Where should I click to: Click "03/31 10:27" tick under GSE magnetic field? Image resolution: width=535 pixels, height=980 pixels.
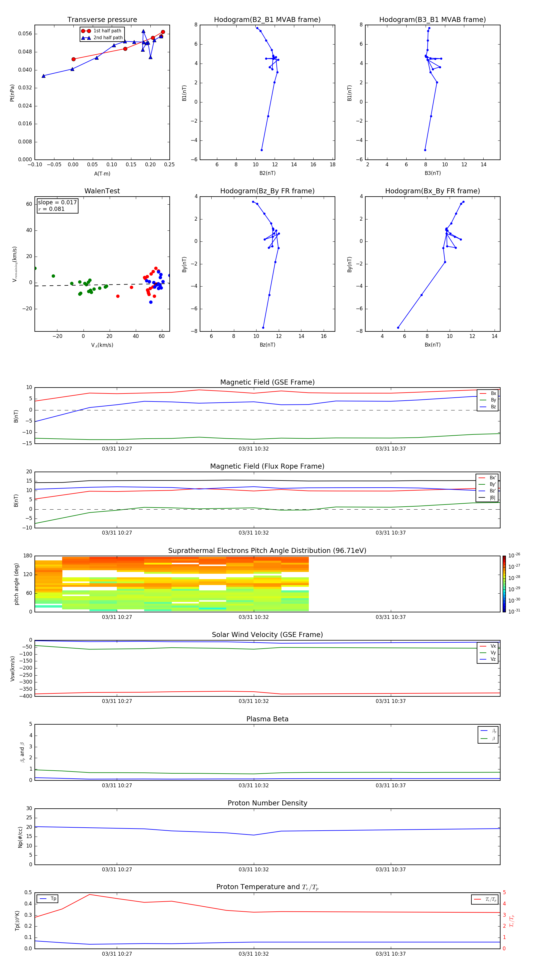(117, 449)
